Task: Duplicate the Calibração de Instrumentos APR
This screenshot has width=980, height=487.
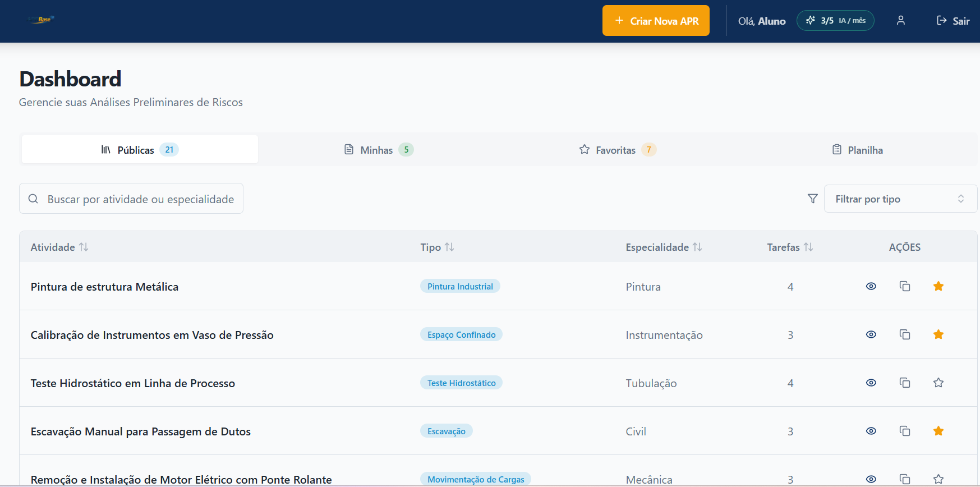Action: pos(905,334)
